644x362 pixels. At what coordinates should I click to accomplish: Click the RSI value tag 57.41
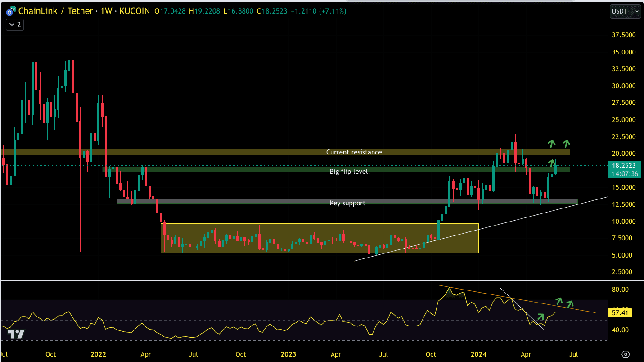(620, 312)
